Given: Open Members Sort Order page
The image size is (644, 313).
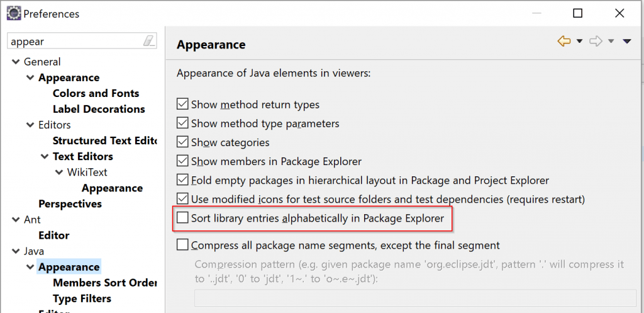Looking at the screenshot, I should [105, 283].
